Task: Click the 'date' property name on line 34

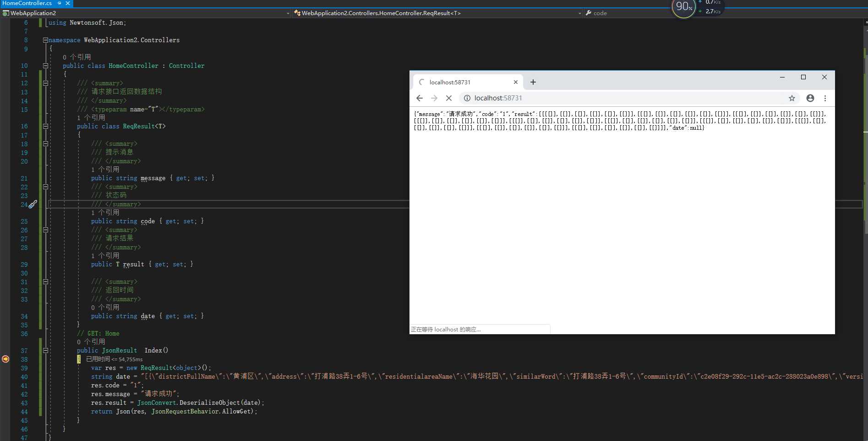Action: 147,316
